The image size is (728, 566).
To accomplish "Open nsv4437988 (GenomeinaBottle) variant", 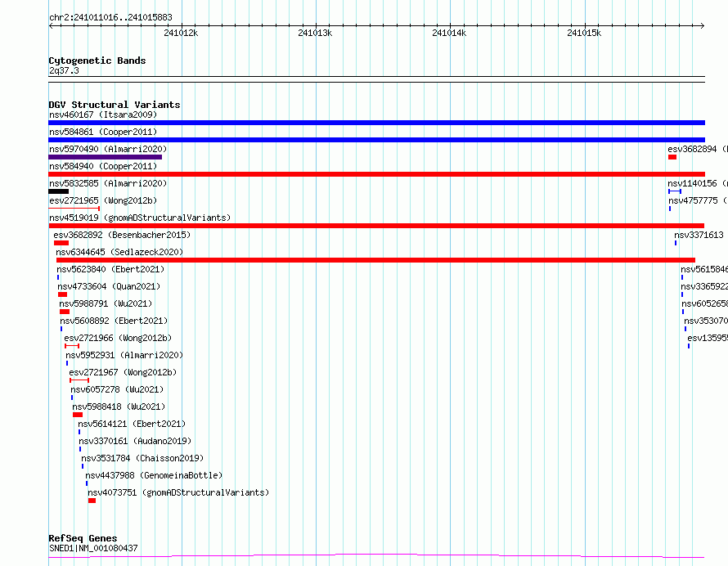I will pyautogui.click(x=154, y=475).
